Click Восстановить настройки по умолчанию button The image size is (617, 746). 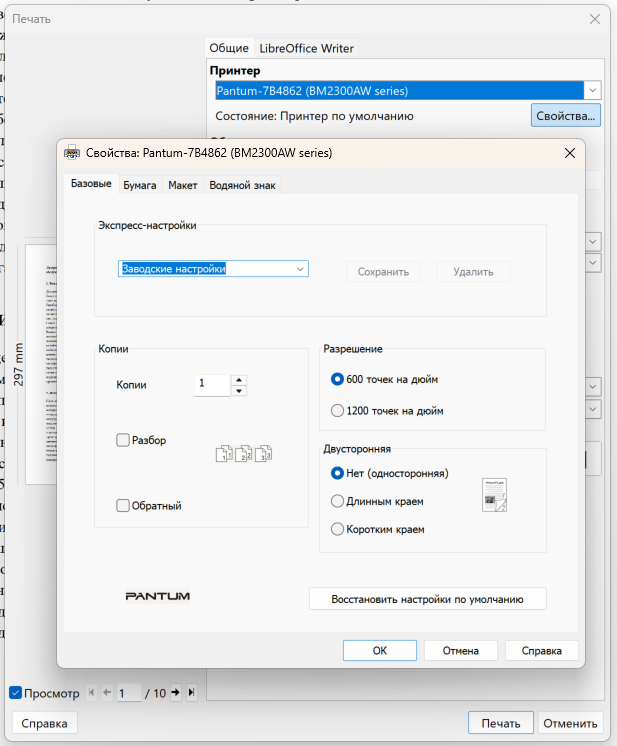pos(427,599)
